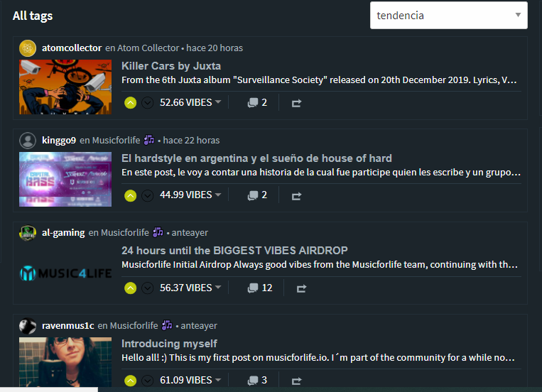This screenshot has width=542, height=392.
Task: Upvote the Introducing myself post
Action: click(x=130, y=381)
